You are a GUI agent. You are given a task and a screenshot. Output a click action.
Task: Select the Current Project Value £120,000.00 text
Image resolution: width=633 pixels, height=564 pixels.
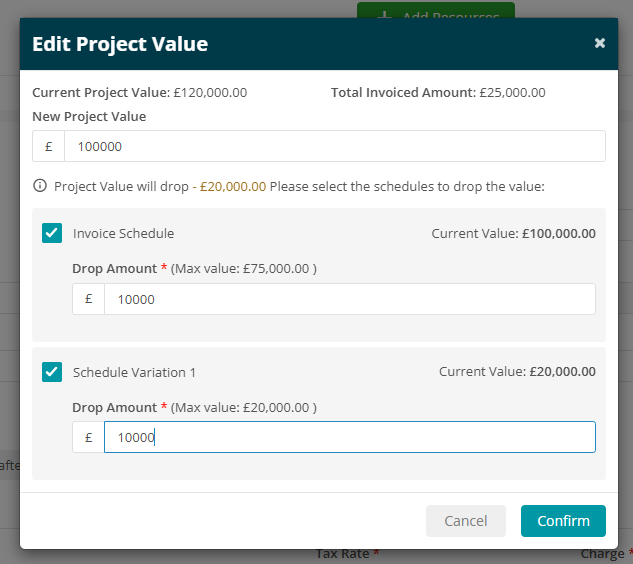coord(140,92)
